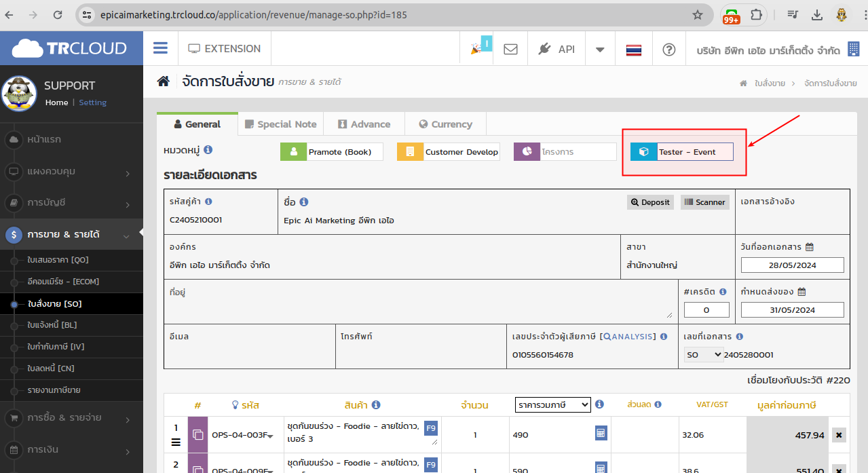Open the calculator icon for price 490
The width and height of the screenshot is (868, 473).
click(601, 434)
